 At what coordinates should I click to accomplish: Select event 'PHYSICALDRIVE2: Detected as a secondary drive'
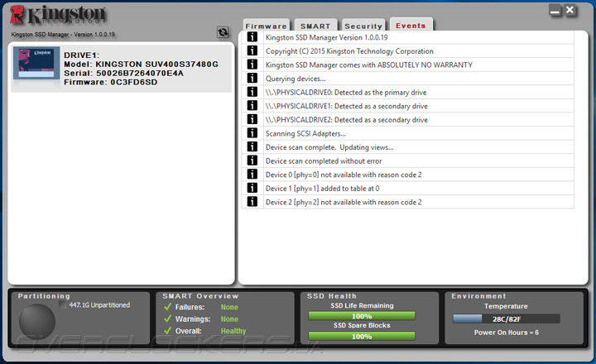pyautogui.click(x=347, y=120)
